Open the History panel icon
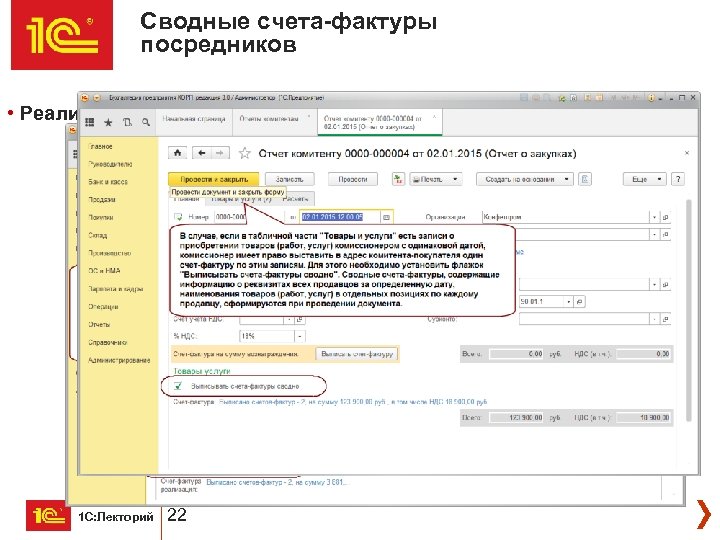This screenshot has height=540, width=720. pos(127,122)
